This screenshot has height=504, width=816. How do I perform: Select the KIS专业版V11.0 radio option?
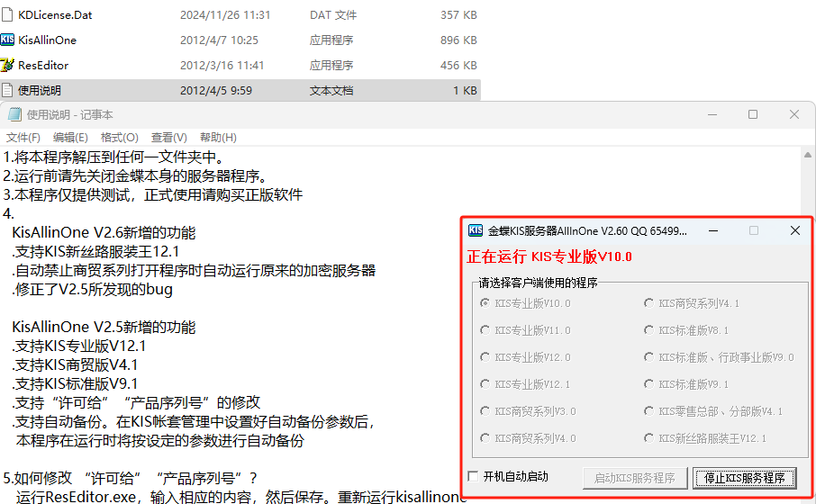pyautogui.click(x=485, y=330)
